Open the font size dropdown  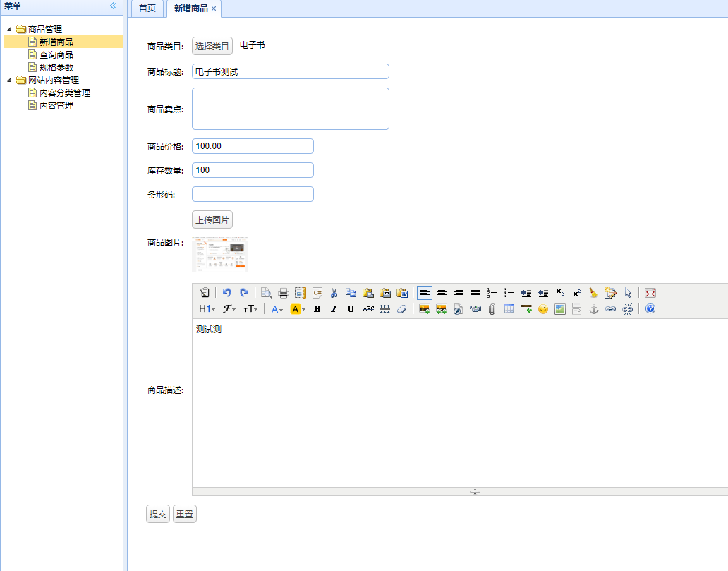click(250, 309)
